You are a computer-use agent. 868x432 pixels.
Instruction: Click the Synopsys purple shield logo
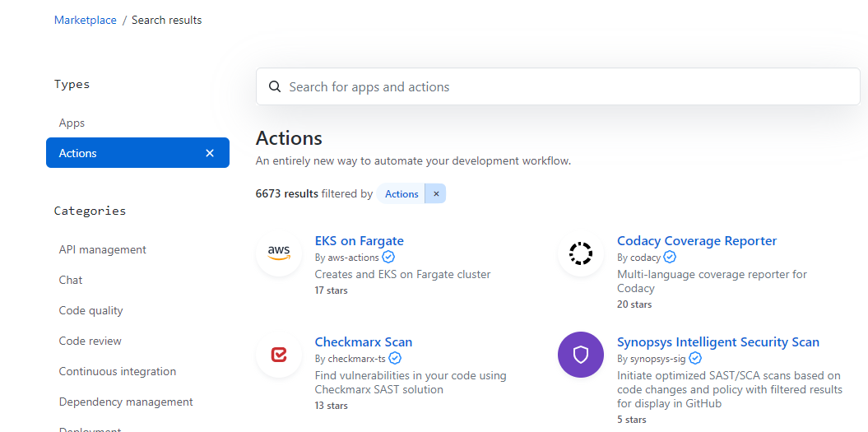[581, 355]
